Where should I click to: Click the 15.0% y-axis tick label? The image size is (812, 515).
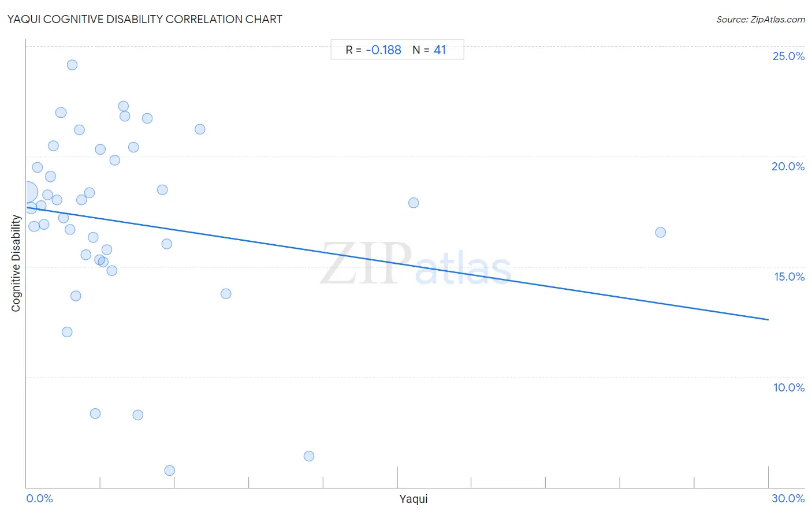[x=789, y=277]
